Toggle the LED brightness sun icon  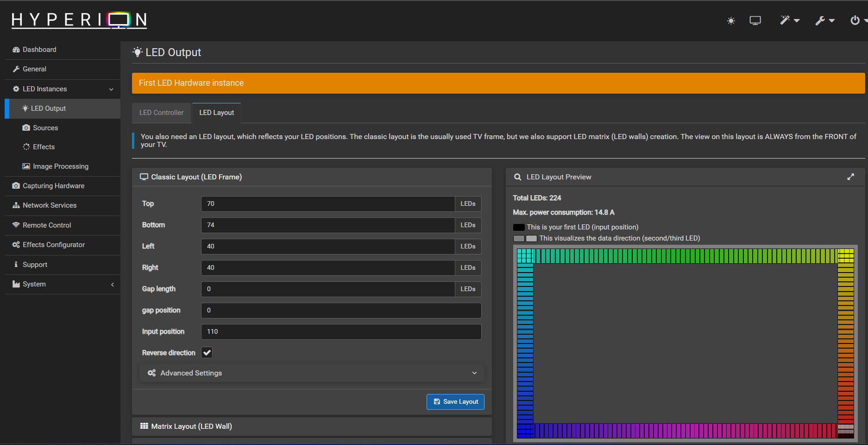tap(731, 20)
